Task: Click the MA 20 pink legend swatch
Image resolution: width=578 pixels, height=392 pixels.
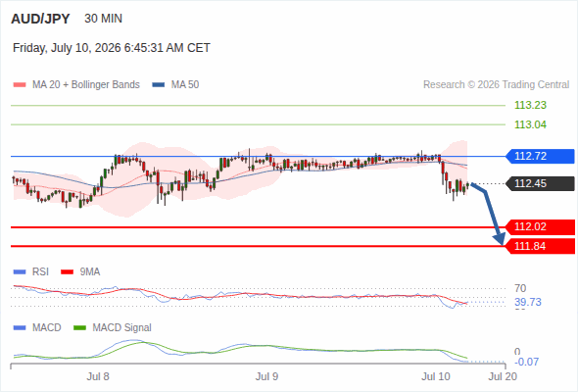Action: [20, 85]
